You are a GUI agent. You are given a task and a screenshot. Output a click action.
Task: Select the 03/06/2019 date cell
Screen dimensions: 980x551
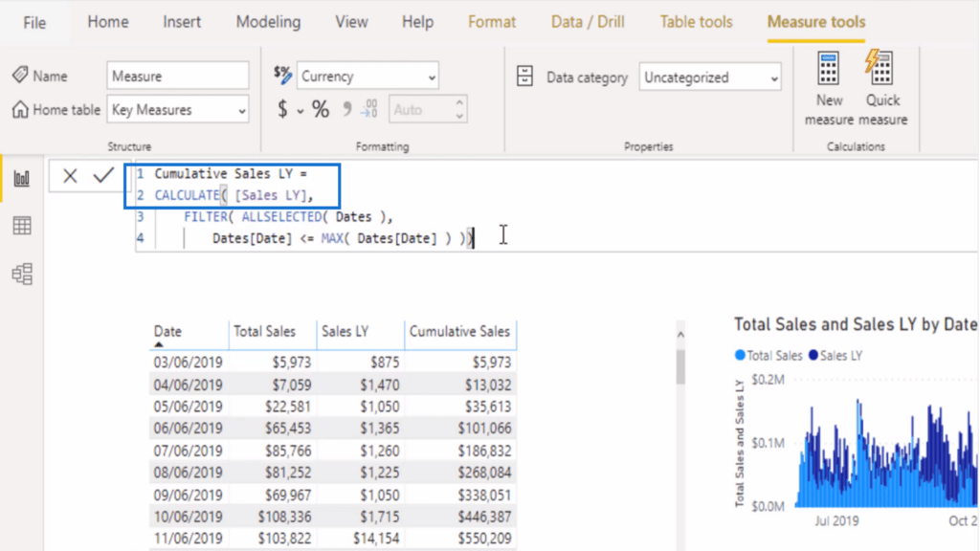[x=189, y=363]
